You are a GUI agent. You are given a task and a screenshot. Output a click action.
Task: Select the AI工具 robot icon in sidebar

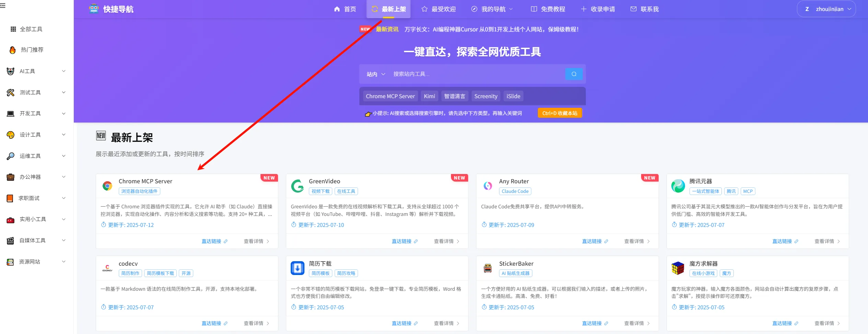click(10, 71)
